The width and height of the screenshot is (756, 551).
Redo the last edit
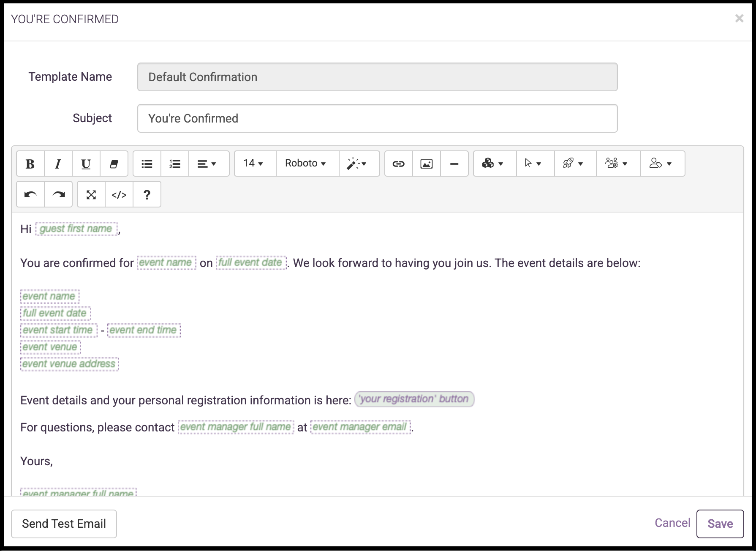point(58,194)
